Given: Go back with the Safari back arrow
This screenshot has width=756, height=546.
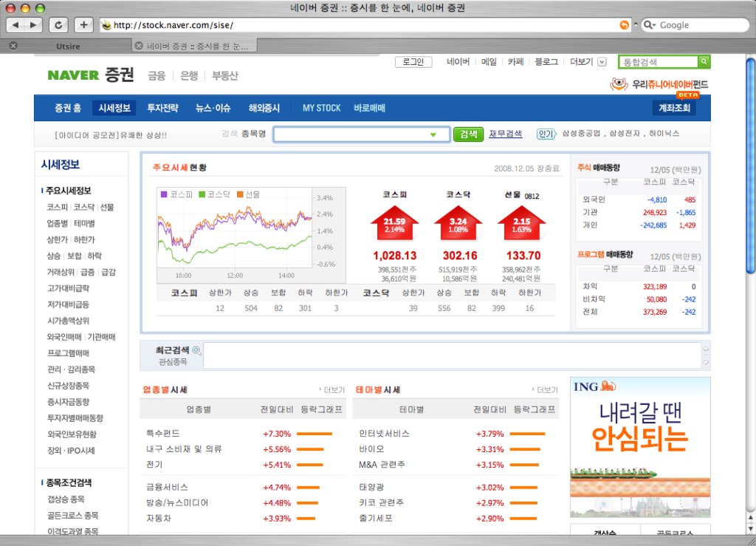Looking at the screenshot, I should point(16,25).
